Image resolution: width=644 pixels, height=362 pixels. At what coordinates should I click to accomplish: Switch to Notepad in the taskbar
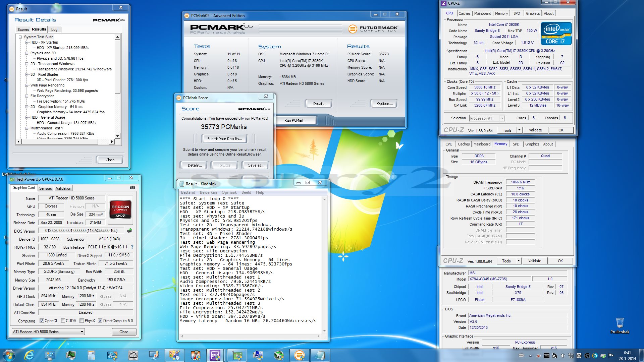pos(320,355)
